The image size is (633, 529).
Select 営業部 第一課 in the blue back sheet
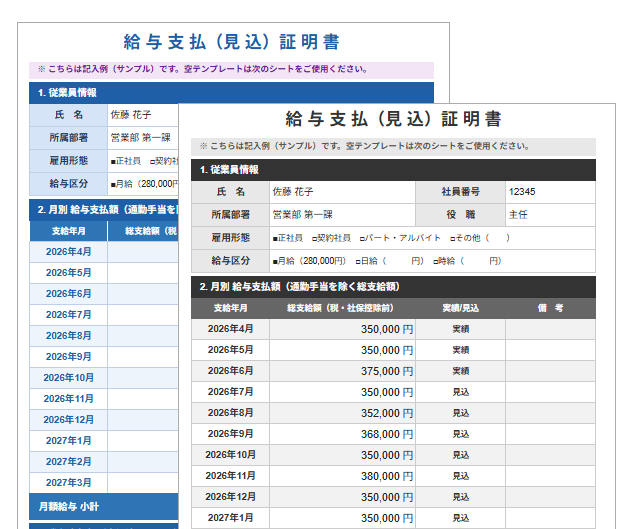coord(143,138)
